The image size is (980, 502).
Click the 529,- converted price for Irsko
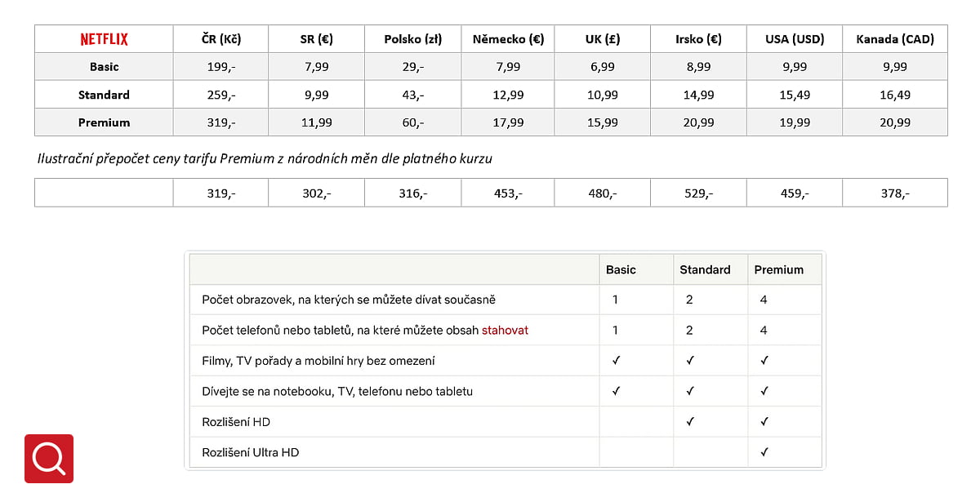[698, 193]
